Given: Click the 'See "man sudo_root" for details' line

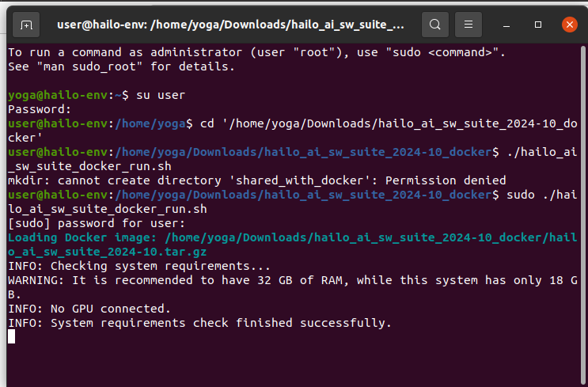Looking at the screenshot, I should 121,66.
